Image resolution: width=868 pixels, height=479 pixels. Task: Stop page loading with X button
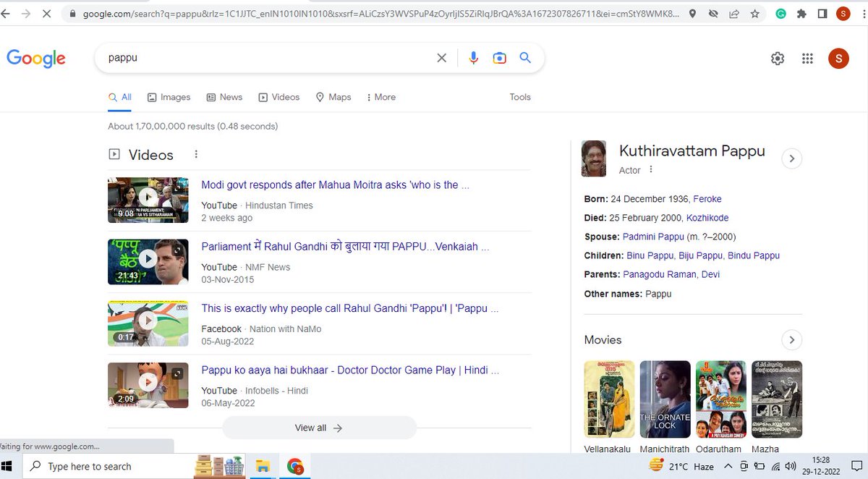tap(46, 14)
